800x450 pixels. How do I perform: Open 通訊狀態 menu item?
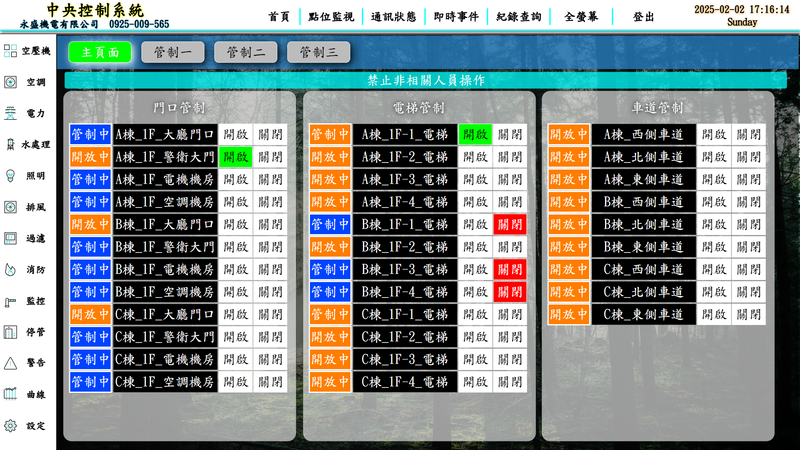[x=393, y=17]
